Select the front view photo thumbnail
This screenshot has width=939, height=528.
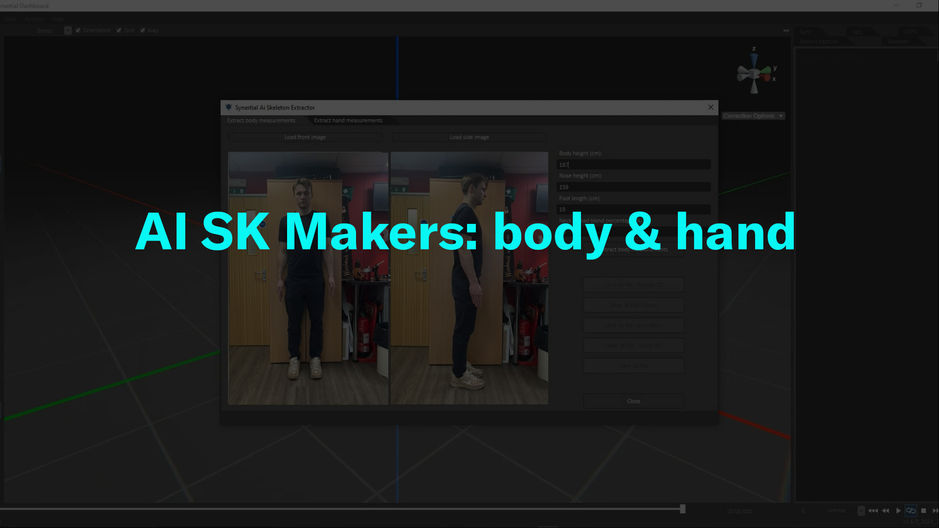308,278
